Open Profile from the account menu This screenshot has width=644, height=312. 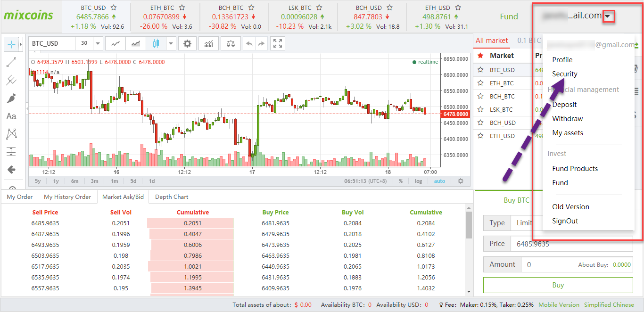[x=562, y=60]
